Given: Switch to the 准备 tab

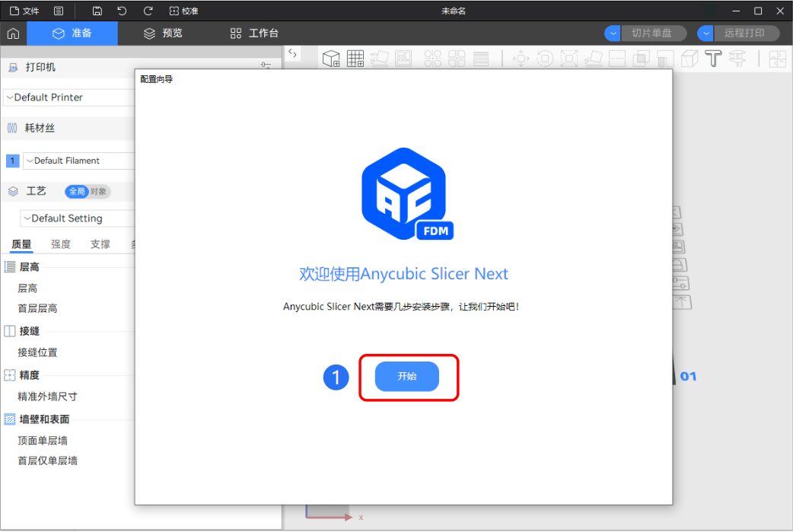Looking at the screenshot, I should [72, 33].
